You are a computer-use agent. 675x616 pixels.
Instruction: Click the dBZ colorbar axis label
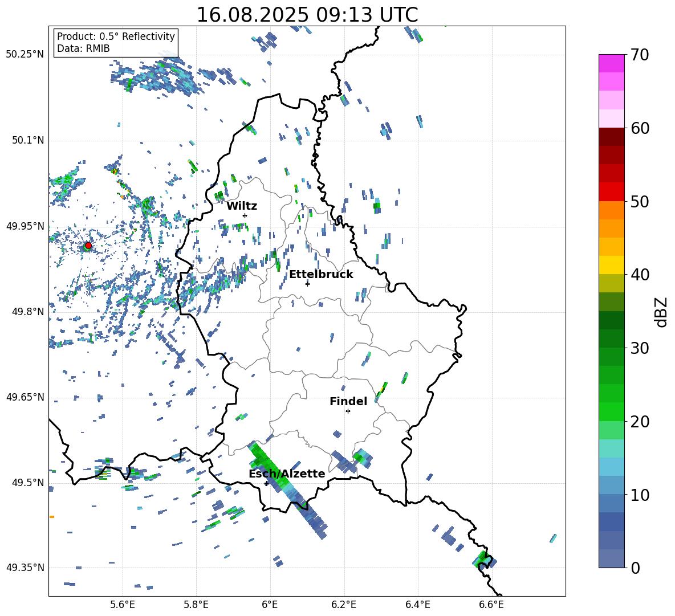[662, 312]
